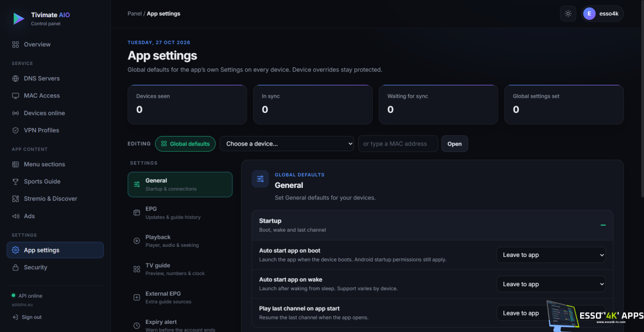Image resolution: width=644 pixels, height=332 pixels.
Task: Open the External EPG settings category
Action: pos(180,297)
